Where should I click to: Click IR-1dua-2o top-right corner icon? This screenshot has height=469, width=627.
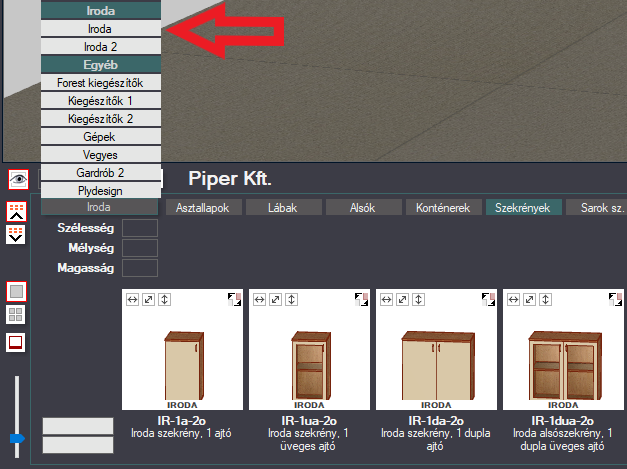615,299
